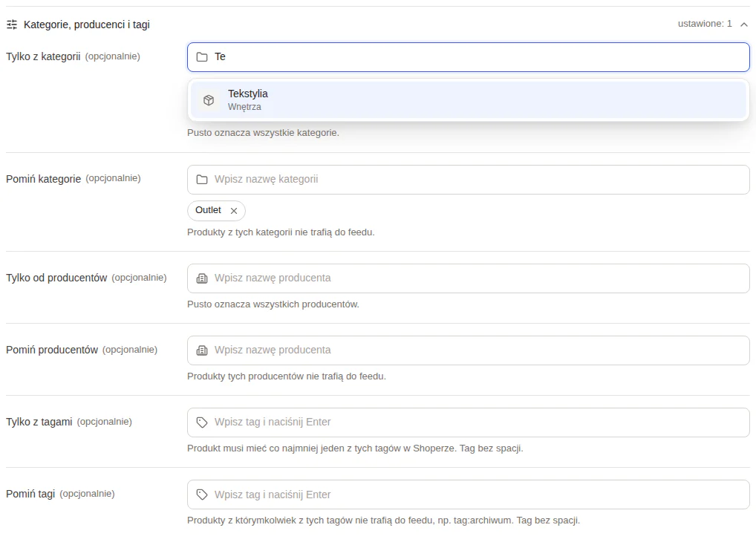Click the 'Produkty z tych kategorii nie trafią do feedu.' hint

(281, 232)
